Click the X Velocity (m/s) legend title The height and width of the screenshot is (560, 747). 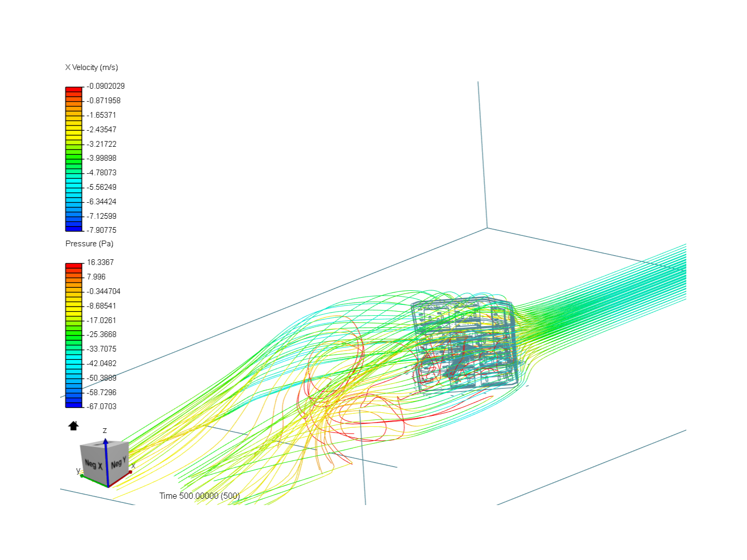(92, 67)
